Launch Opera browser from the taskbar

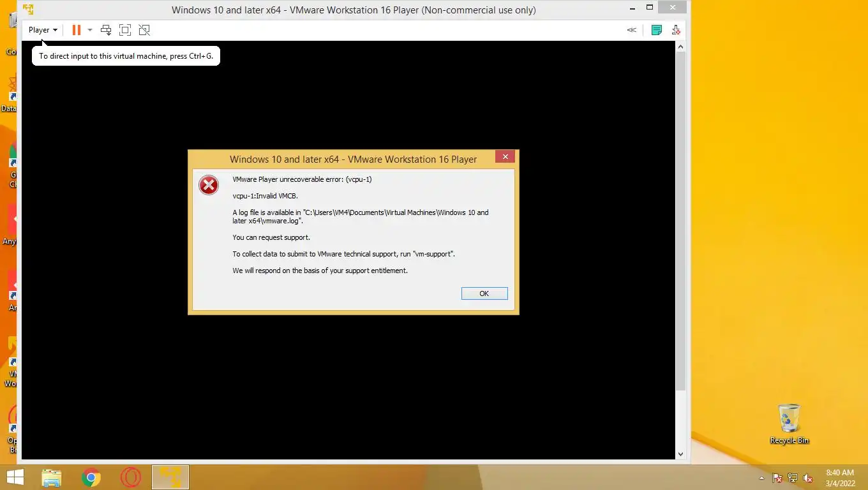(130, 477)
